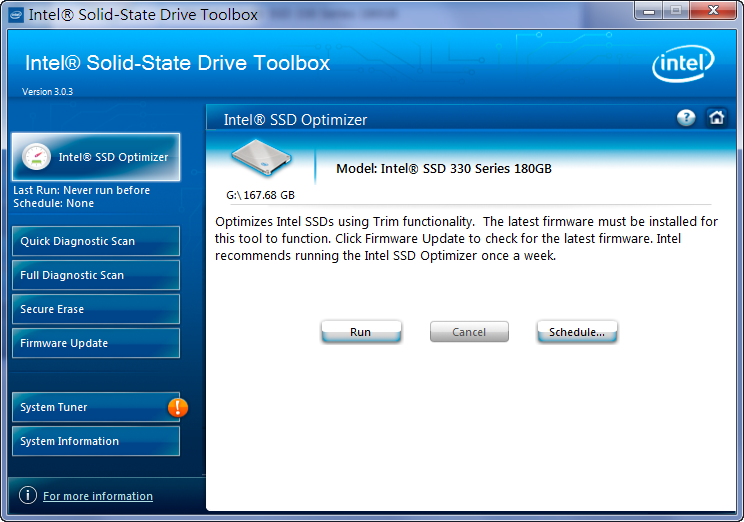Image resolution: width=744 pixels, height=522 pixels.
Task: Follow the For more information link
Action: click(98, 496)
